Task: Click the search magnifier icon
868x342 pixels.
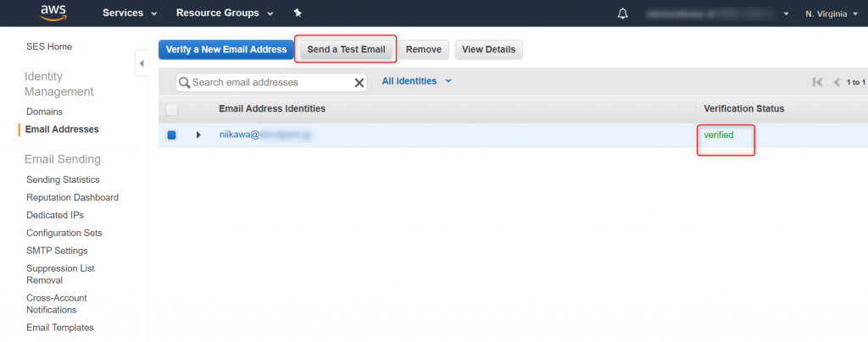Action: click(x=185, y=82)
